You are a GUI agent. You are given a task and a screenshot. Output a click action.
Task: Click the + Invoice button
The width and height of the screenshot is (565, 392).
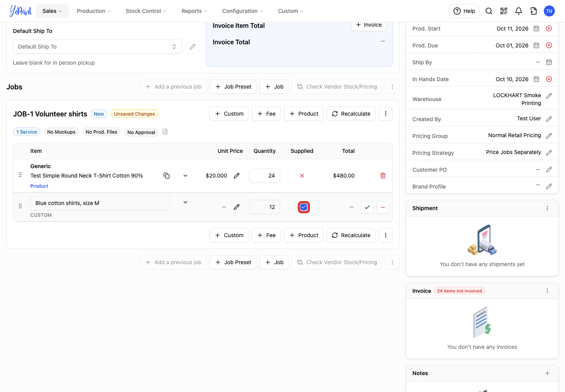point(369,25)
